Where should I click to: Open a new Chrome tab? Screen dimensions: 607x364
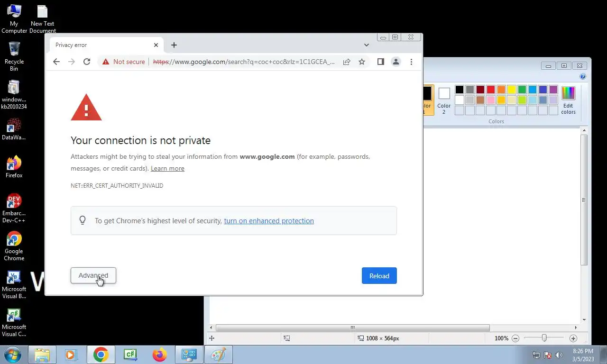pyautogui.click(x=174, y=45)
